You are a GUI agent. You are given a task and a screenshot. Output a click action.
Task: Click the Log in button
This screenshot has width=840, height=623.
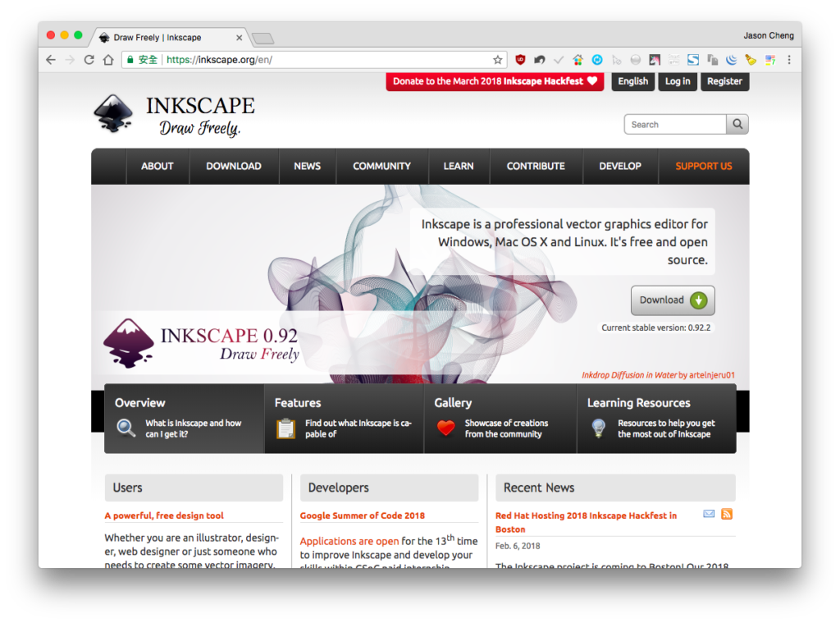(678, 81)
